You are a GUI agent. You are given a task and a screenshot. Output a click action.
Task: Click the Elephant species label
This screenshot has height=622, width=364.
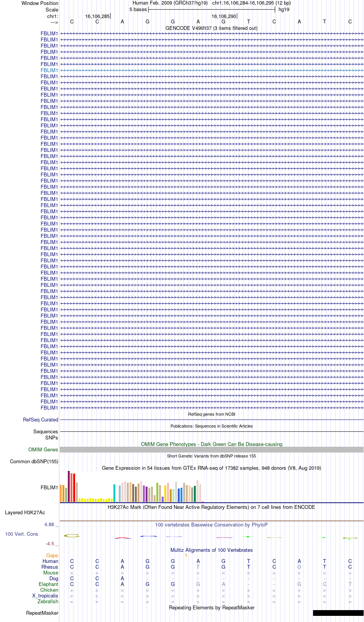pos(48,584)
